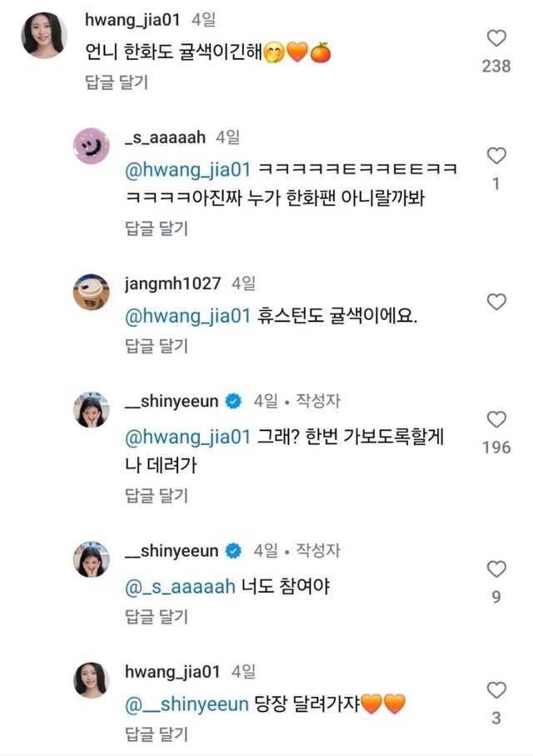Open @__shinyeeun mention in last reply

click(187, 704)
